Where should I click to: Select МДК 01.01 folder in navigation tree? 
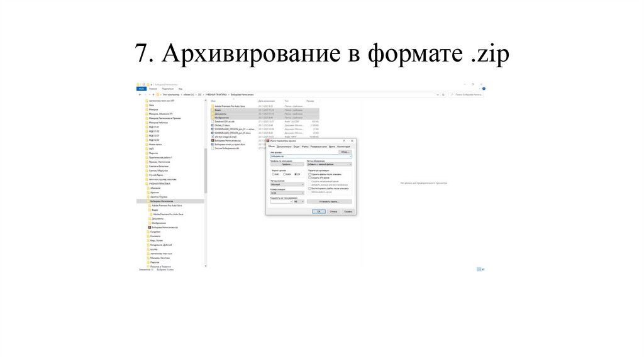click(x=153, y=127)
